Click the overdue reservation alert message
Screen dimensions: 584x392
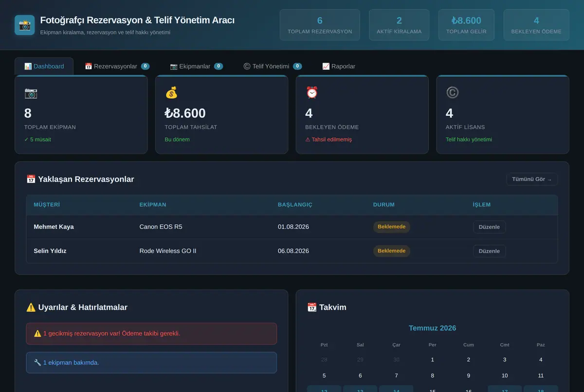click(x=151, y=334)
